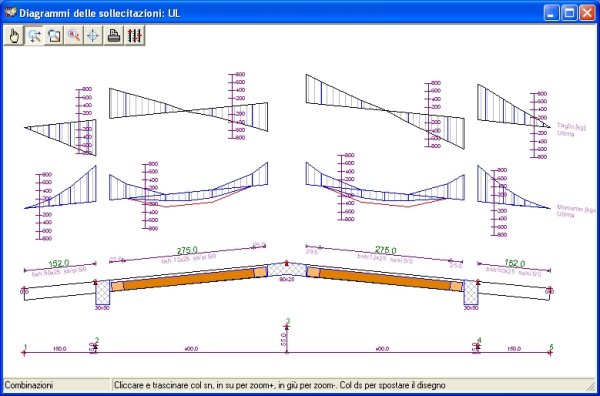Screen dimensions: 600x396
Task: Open the diagram scale settings icon
Action: click(x=135, y=36)
